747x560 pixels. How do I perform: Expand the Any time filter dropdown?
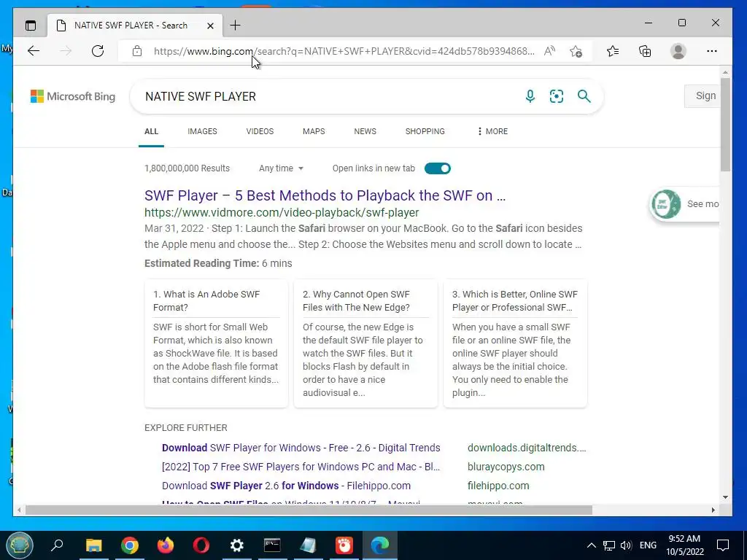tap(281, 168)
